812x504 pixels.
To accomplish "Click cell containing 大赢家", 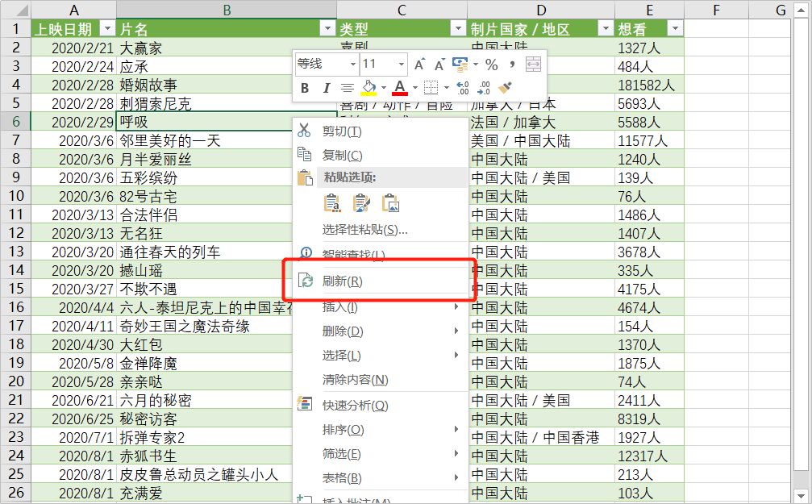I will point(227,48).
